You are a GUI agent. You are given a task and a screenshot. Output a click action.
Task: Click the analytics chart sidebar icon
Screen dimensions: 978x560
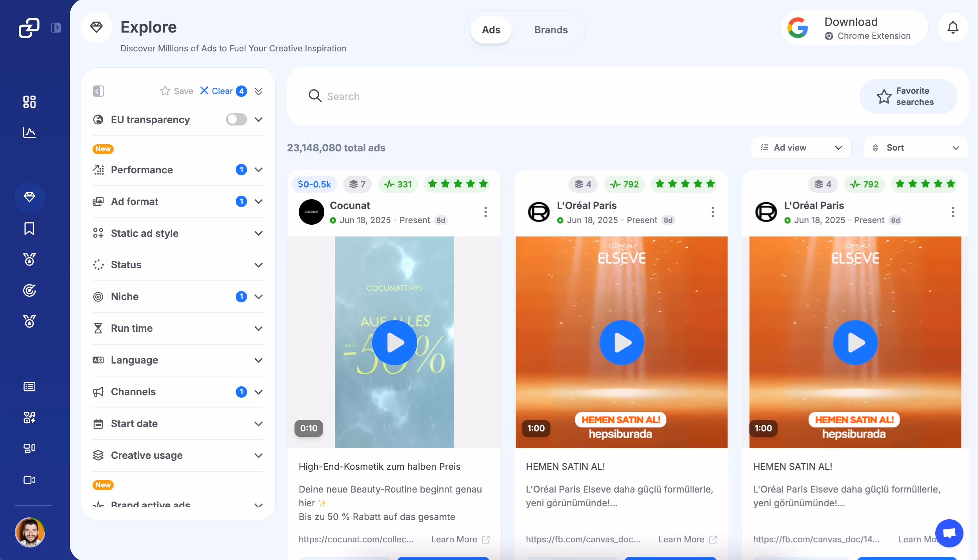[29, 133]
